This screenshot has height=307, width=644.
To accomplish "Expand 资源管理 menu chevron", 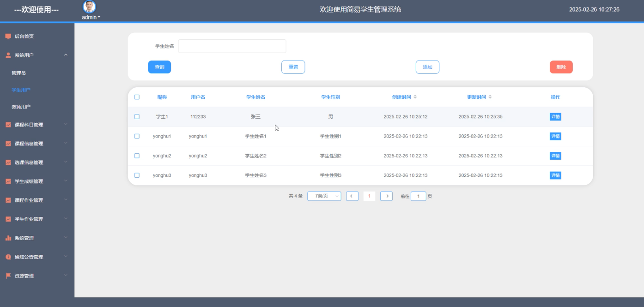I will 66,276.
